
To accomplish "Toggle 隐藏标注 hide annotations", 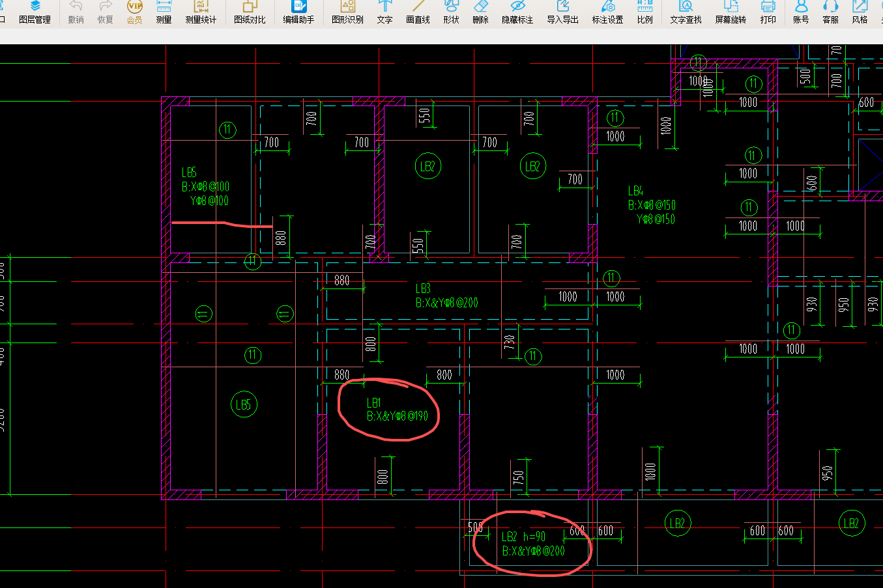I will coord(517,12).
